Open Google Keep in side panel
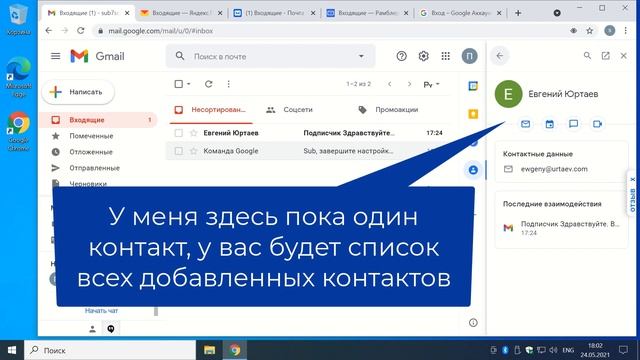The image size is (640, 360). tap(473, 114)
